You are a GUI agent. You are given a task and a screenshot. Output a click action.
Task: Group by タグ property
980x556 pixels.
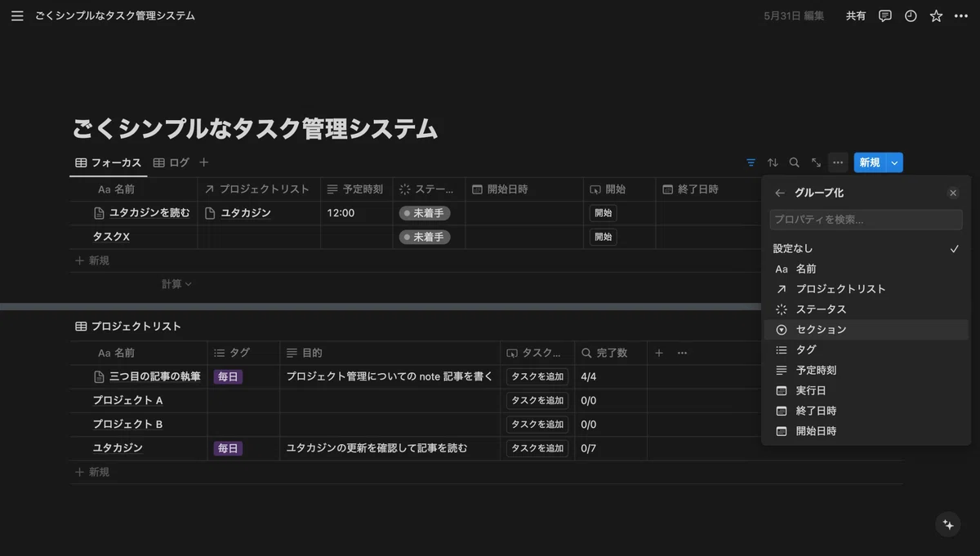[x=866, y=349]
